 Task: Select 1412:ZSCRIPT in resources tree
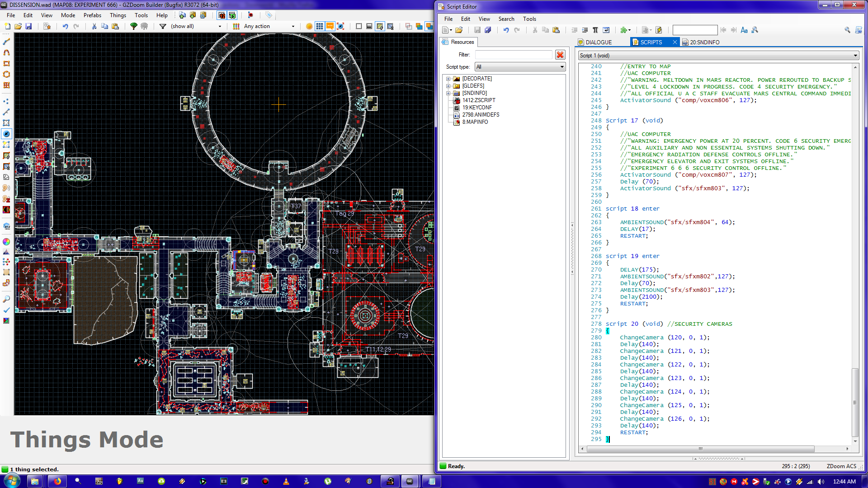479,100
